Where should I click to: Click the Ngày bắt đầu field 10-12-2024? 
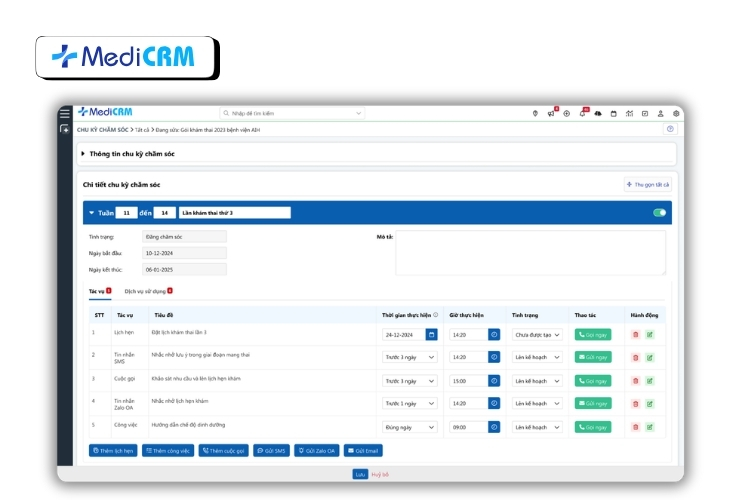184,253
